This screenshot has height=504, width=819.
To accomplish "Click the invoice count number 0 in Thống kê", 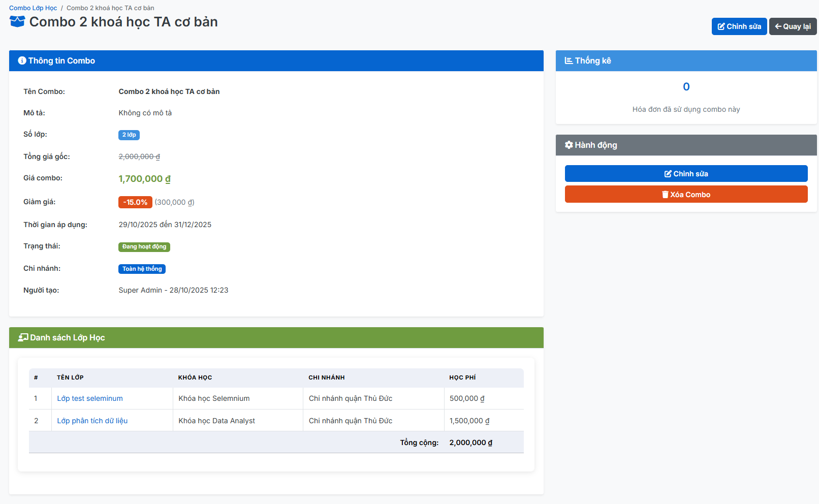I will click(x=686, y=87).
